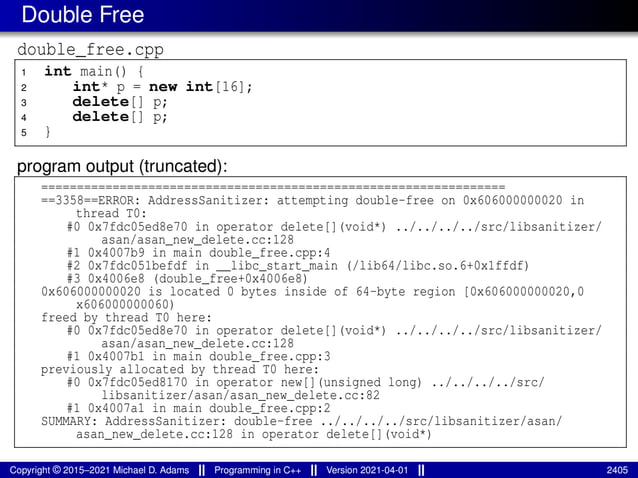
Task: Click the '#0 0x7fdc05ed8170 in operator new[]' line
Action: (x=306, y=382)
